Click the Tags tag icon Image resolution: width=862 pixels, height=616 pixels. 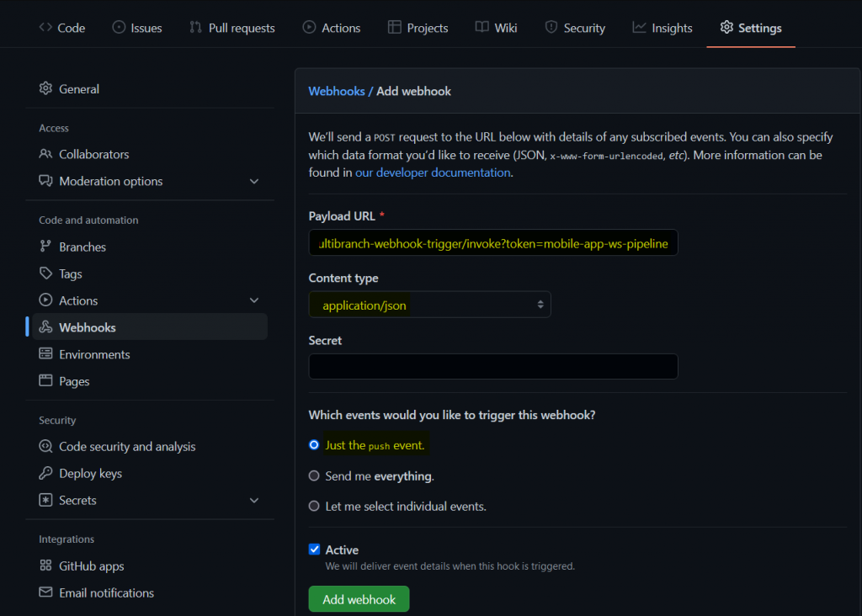coord(45,273)
